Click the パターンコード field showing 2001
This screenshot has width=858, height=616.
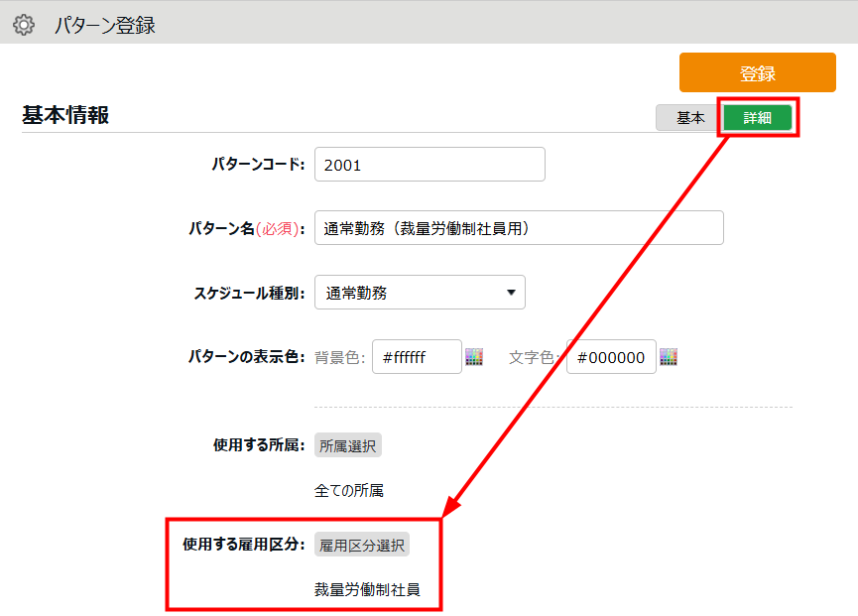(429, 164)
